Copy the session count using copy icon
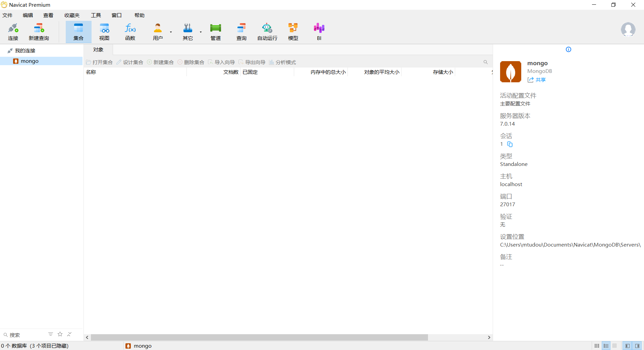Viewport: 644px width, 350px height. pos(510,144)
